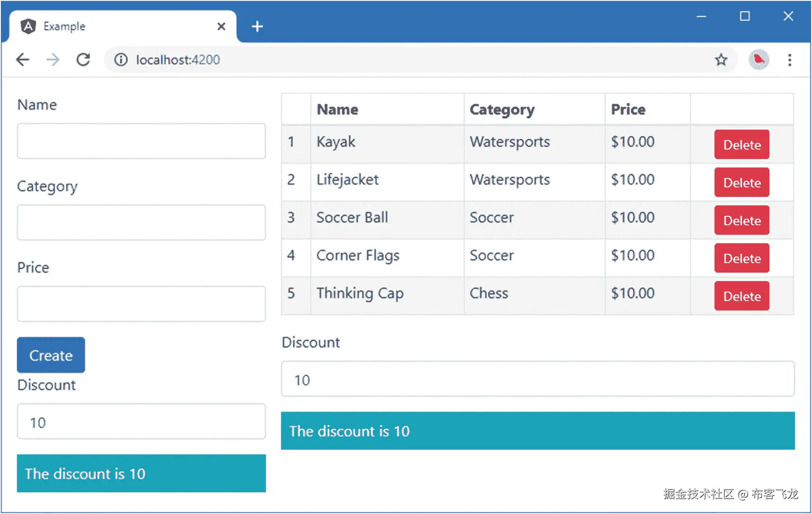Delete the Thinking Cap product
This screenshot has height=514, width=812.
741,296
